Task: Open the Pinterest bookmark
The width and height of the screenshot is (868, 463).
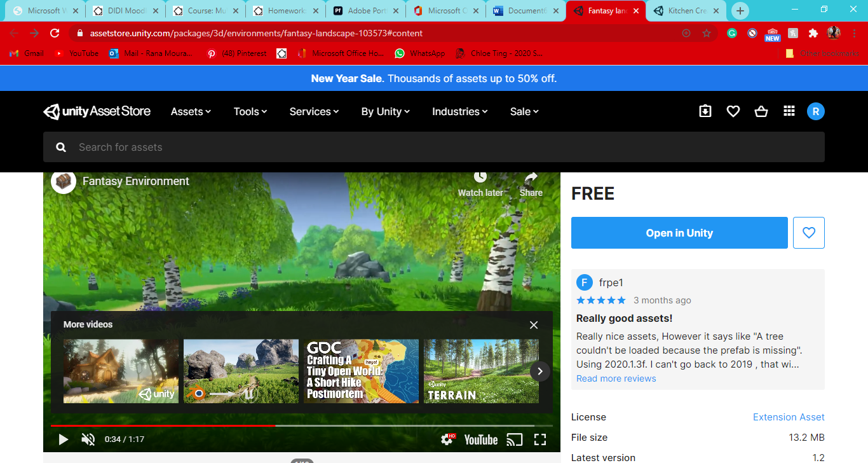Action: click(x=237, y=53)
